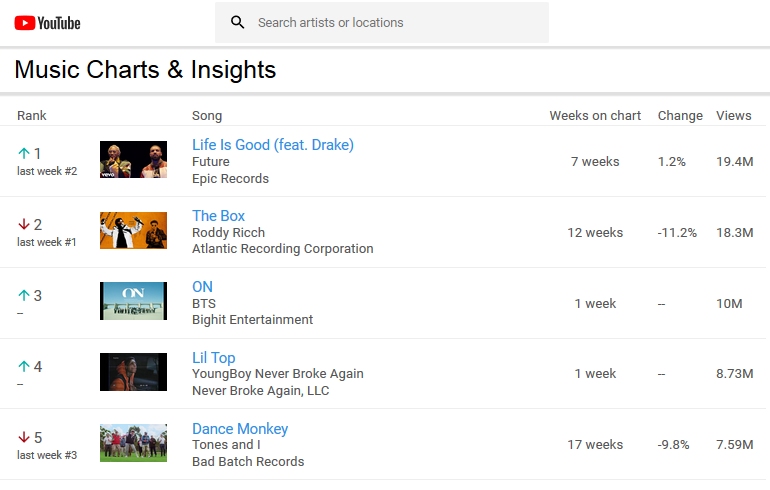This screenshot has width=770, height=490.
Task: Click the Change column header
Action: pyautogui.click(x=680, y=116)
